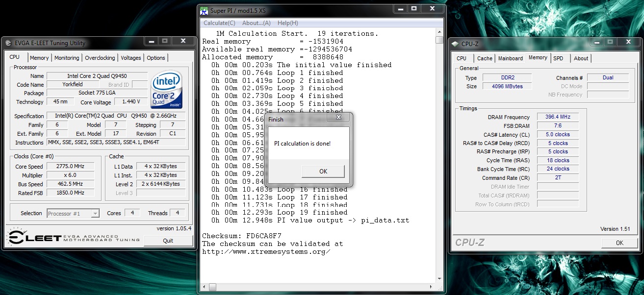Click Quit in EVGA E-LEET

click(168, 241)
